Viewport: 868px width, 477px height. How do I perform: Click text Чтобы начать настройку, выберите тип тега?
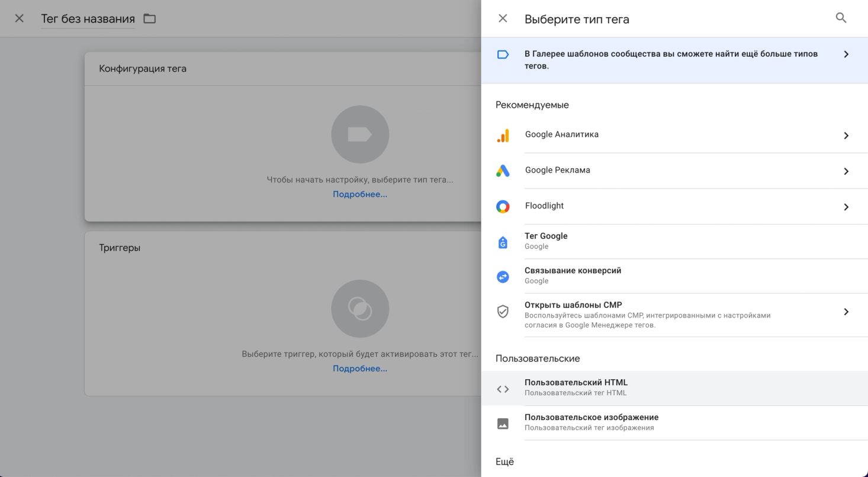tap(360, 180)
